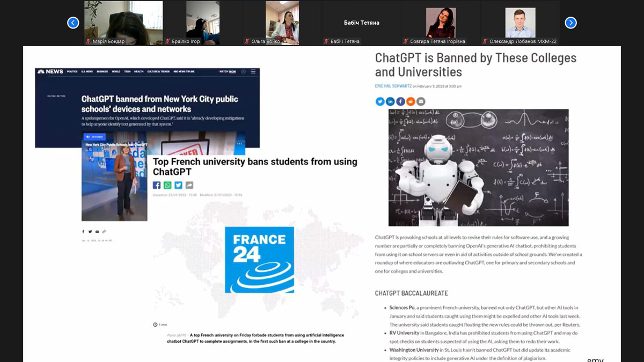The height and width of the screenshot is (362, 644).
Task: Click the gray email share circle
Action: click(421, 101)
